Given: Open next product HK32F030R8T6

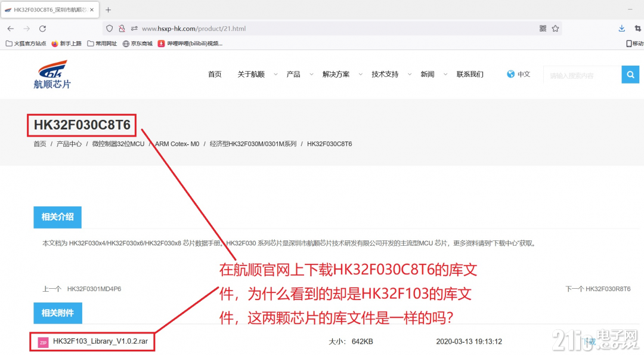Looking at the screenshot, I should tap(608, 289).
